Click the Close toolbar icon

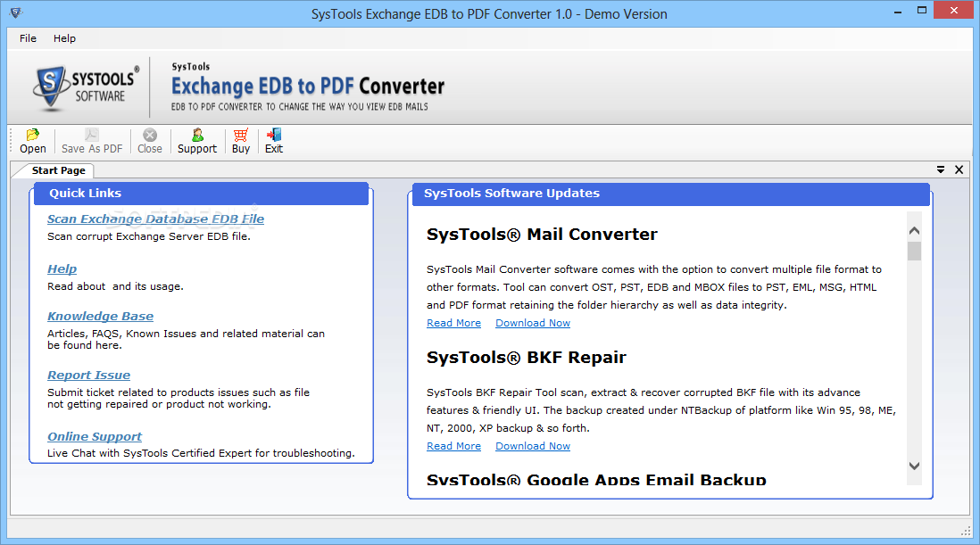pos(150,141)
